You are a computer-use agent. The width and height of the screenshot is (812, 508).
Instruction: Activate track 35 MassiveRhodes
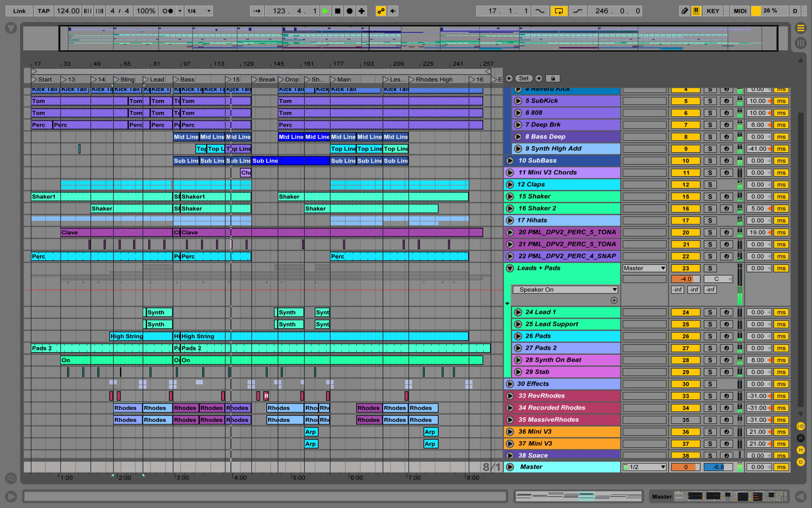(686, 420)
